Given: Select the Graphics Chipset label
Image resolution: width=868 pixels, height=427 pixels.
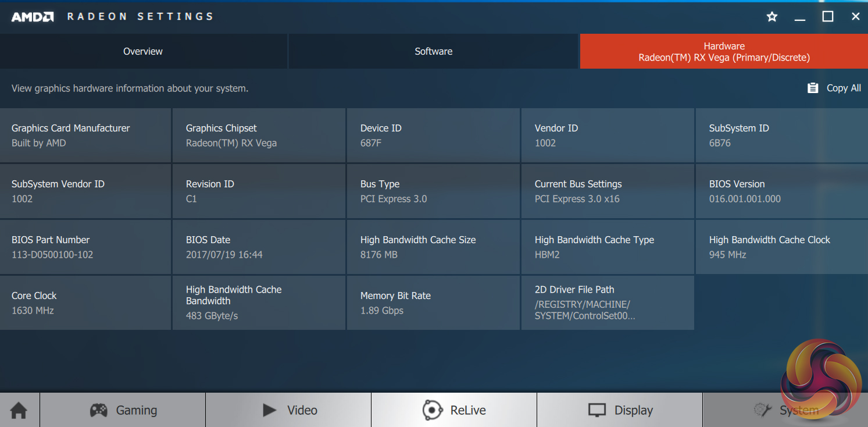Looking at the screenshot, I should [222, 128].
